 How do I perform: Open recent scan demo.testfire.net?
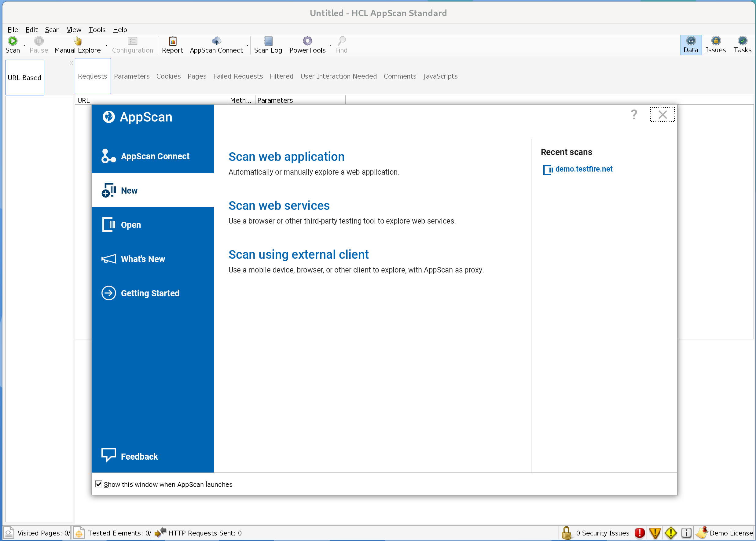point(584,169)
